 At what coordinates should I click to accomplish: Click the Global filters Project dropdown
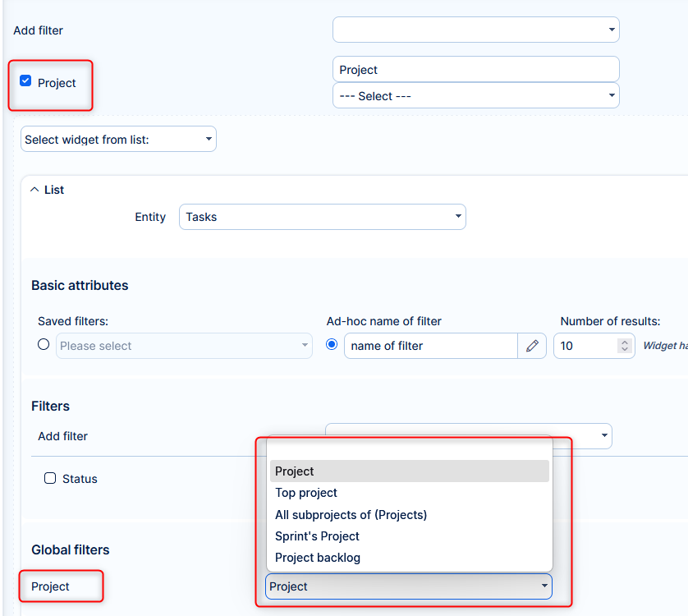coord(408,586)
